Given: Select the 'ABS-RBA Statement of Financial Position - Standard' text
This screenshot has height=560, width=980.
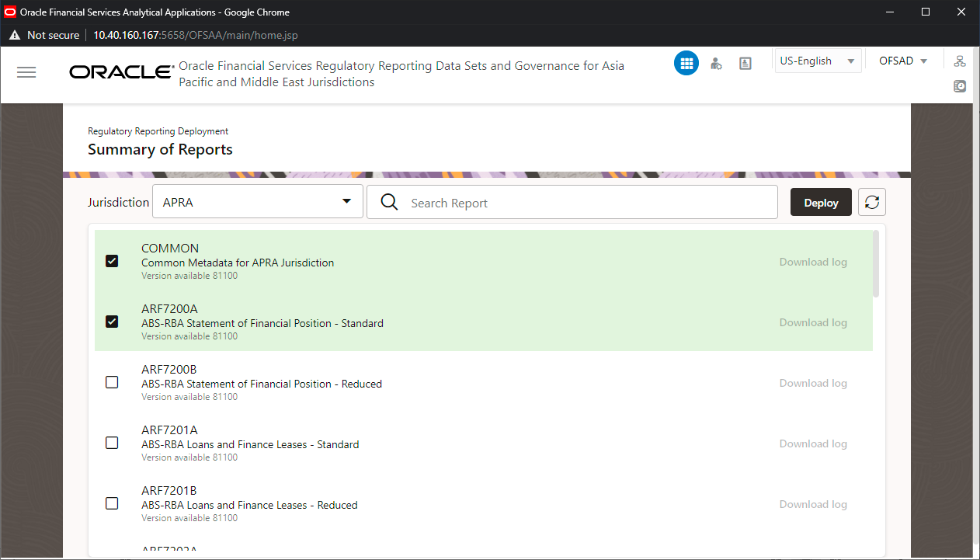Looking at the screenshot, I should 262,323.
